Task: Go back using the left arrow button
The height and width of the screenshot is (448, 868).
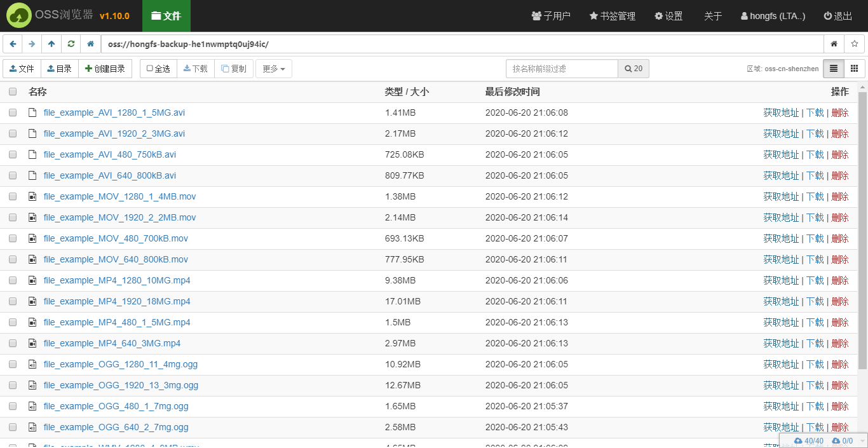Action: [x=13, y=44]
